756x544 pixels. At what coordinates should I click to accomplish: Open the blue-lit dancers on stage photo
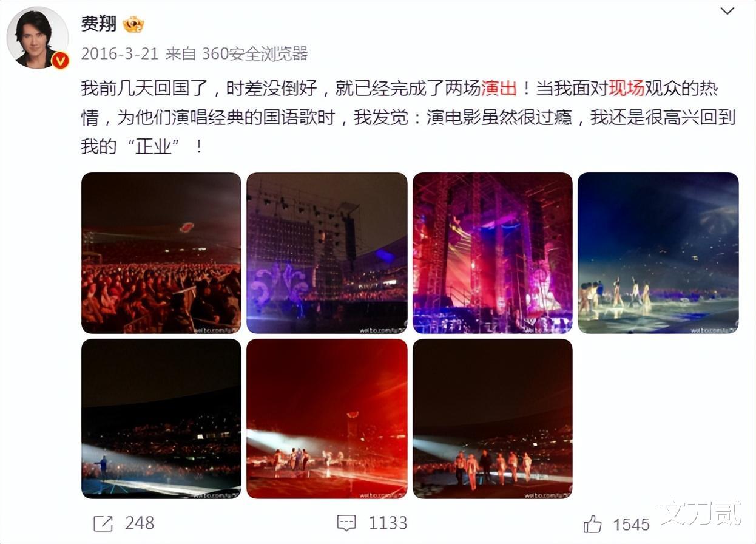click(x=658, y=253)
